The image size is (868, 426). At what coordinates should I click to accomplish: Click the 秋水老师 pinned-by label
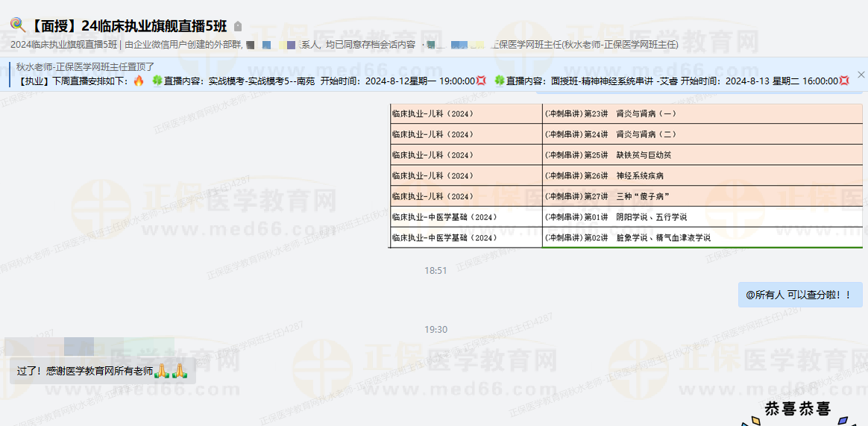click(86, 66)
